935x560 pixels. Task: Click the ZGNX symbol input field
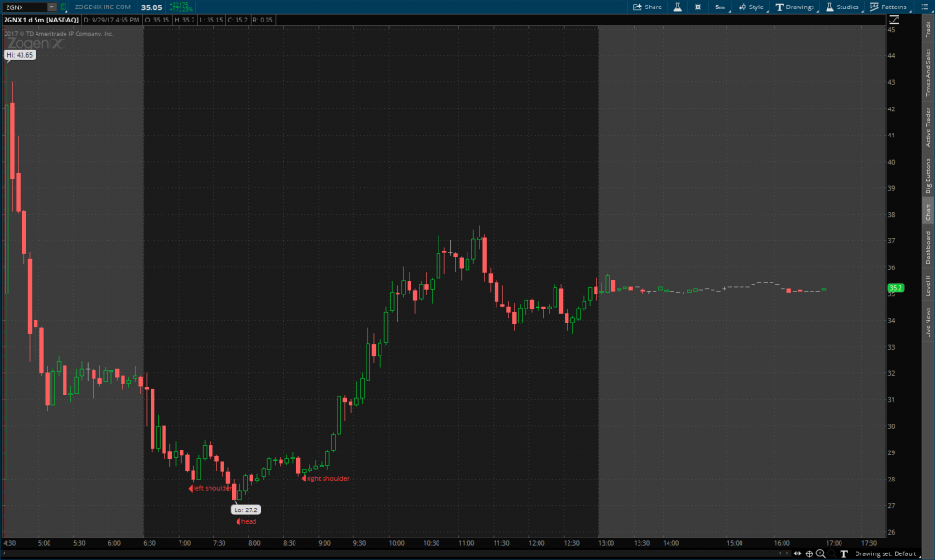[x=23, y=7]
